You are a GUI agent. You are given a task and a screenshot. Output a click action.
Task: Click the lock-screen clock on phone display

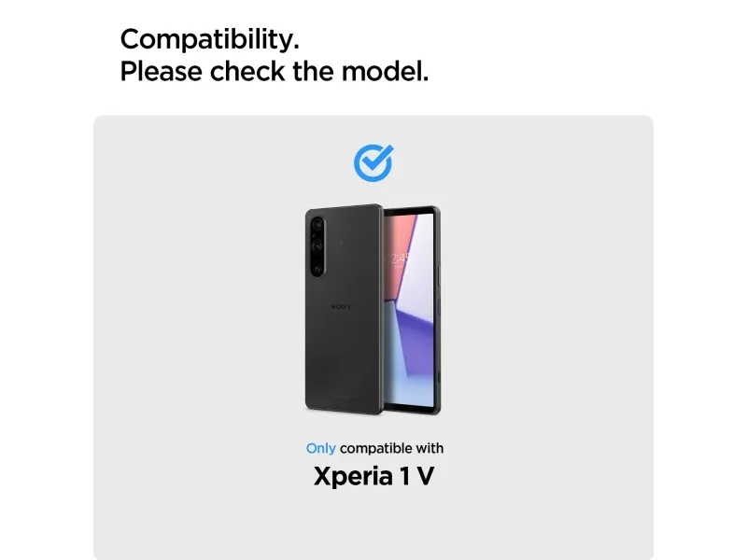[x=399, y=259]
